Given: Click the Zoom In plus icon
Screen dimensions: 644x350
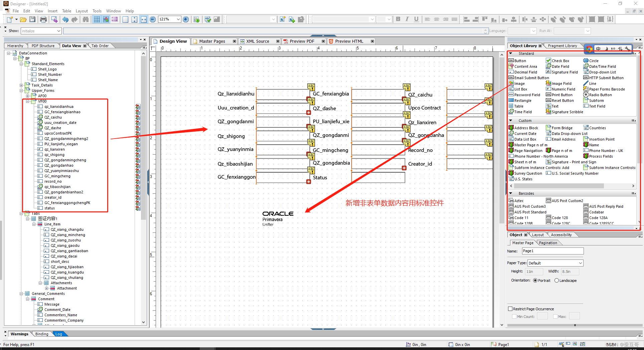Looking at the screenshot, I should tap(186, 19).
